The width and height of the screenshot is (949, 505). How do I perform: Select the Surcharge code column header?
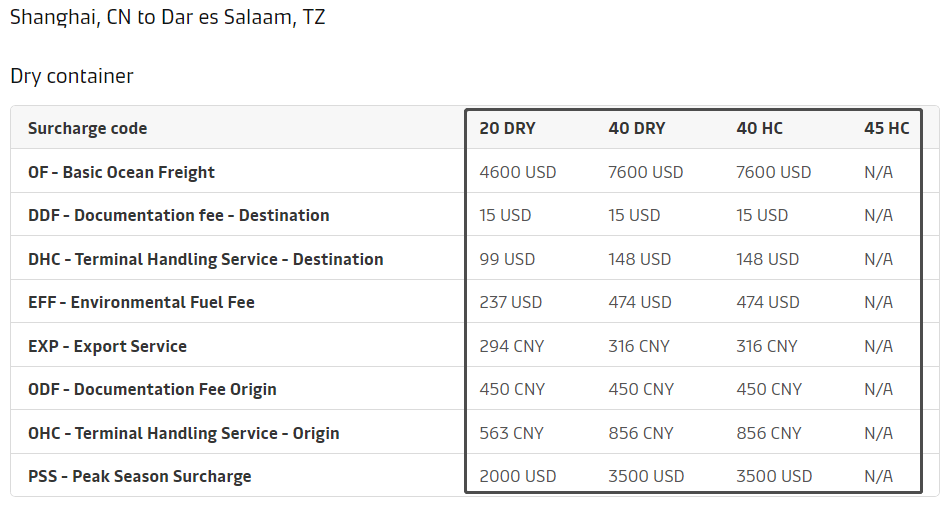tap(87, 128)
